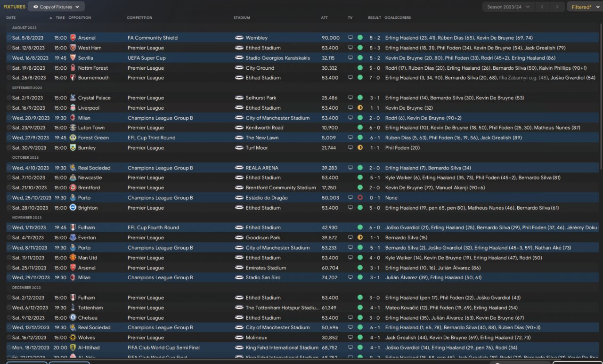Open the Brentford Community Stadium link

pyautogui.click(x=281, y=187)
